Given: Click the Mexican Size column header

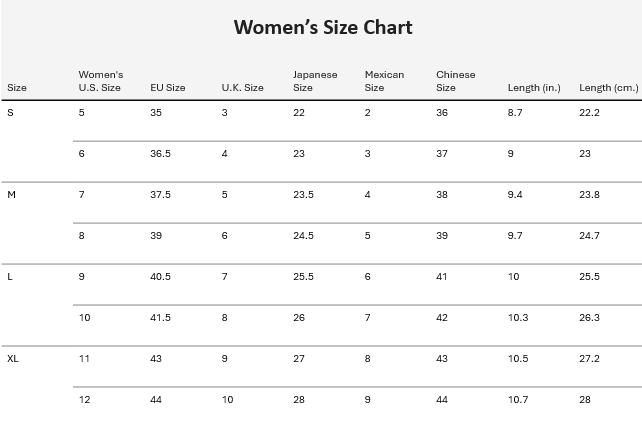Looking at the screenshot, I should point(384,81).
